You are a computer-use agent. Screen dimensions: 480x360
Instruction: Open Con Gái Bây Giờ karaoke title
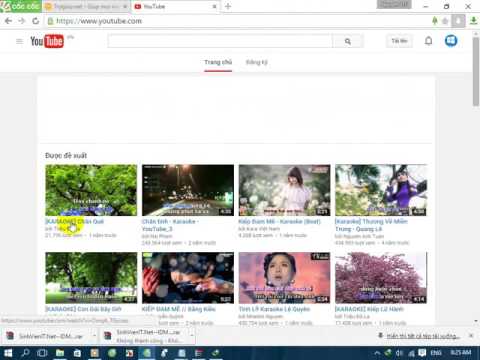(83, 309)
